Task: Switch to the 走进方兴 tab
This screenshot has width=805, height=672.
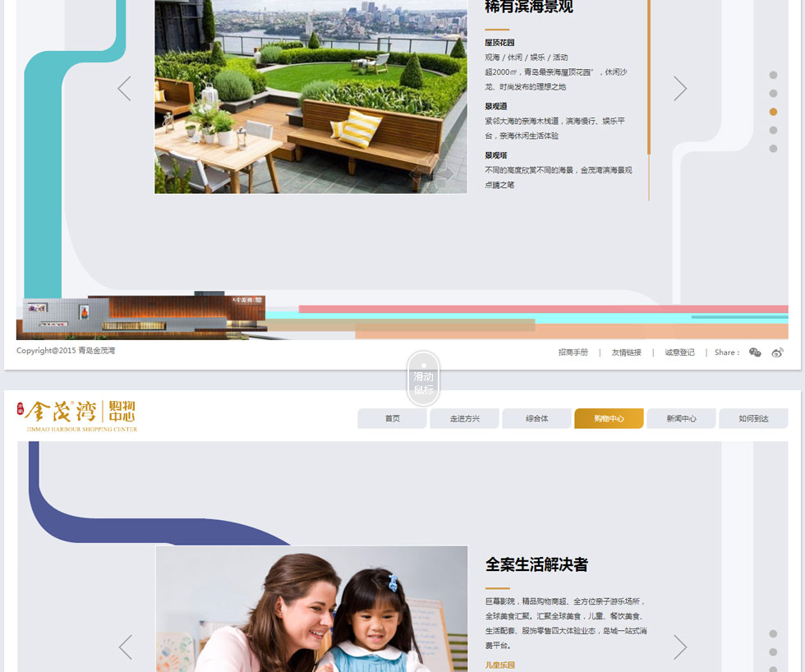Action: click(465, 419)
